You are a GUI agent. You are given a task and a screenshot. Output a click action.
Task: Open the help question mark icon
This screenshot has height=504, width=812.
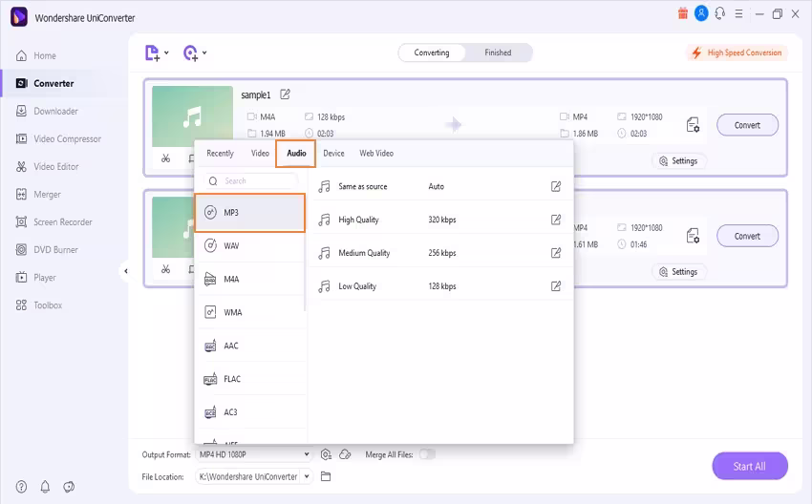(21, 487)
